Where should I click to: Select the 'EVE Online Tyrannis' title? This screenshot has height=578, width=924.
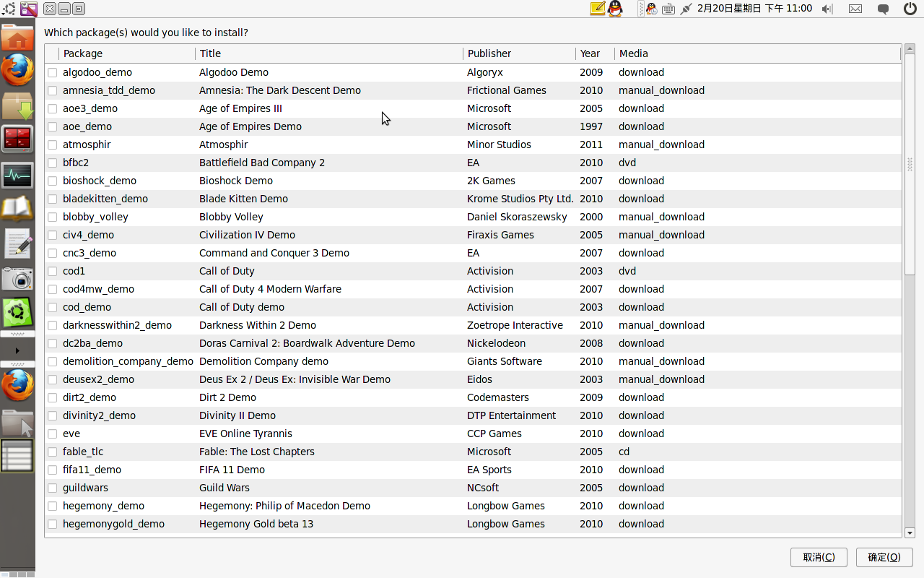(x=245, y=433)
